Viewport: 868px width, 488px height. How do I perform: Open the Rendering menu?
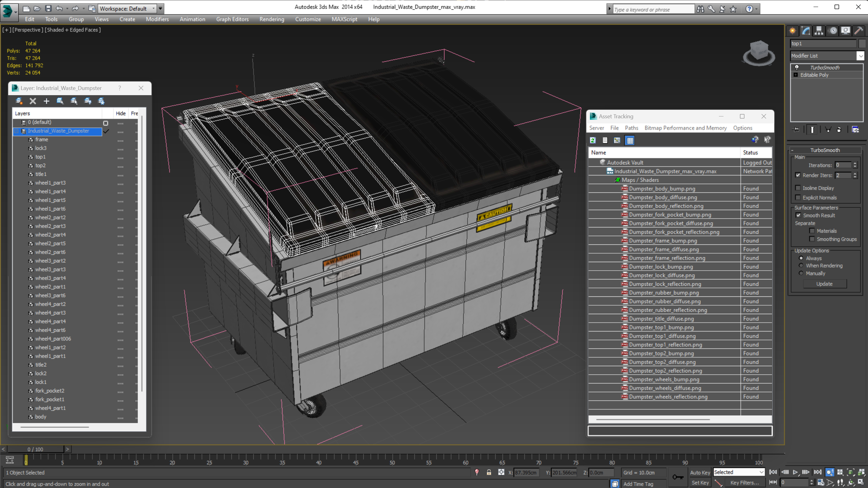[x=272, y=19]
